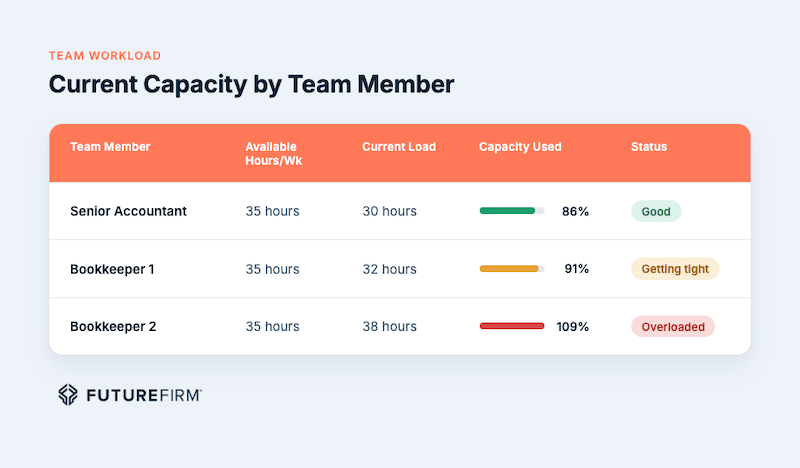This screenshot has height=468, width=800.
Task: Select the Available Hours/Wk column header
Action: click(273, 154)
